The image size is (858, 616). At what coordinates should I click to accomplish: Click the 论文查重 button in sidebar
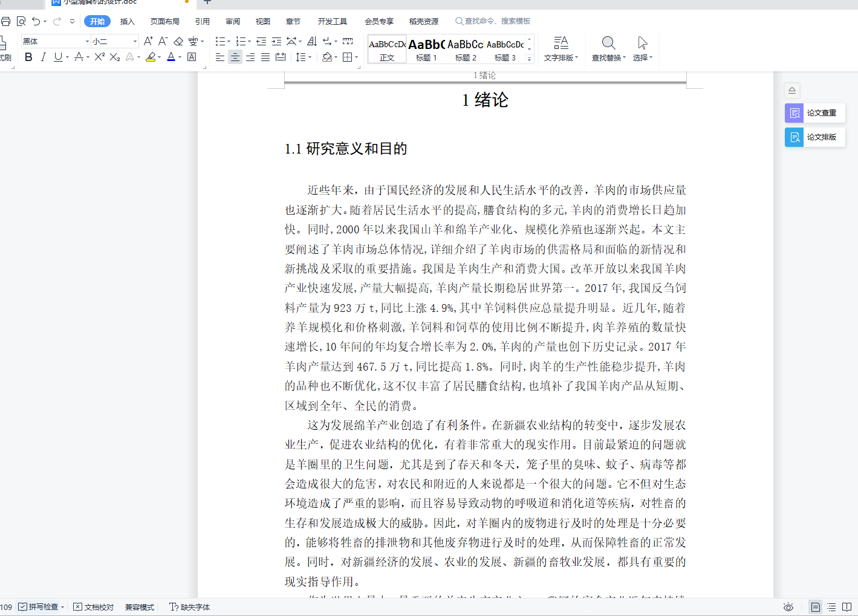click(x=814, y=113)
